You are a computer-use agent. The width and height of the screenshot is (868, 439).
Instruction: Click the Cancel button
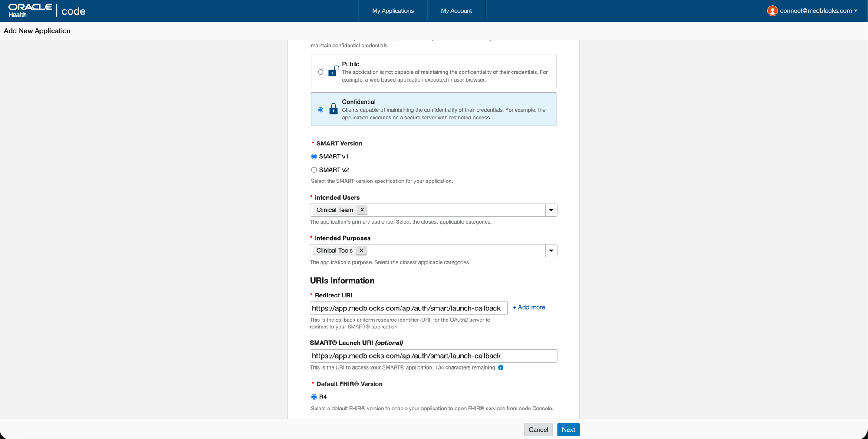click(538, 429)
